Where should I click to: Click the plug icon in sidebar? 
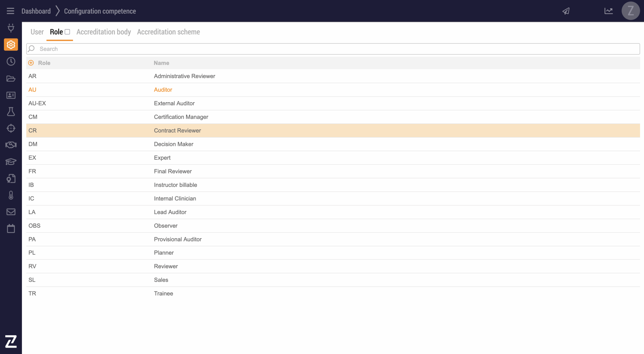pyautogui.click(x=11, y=28)
